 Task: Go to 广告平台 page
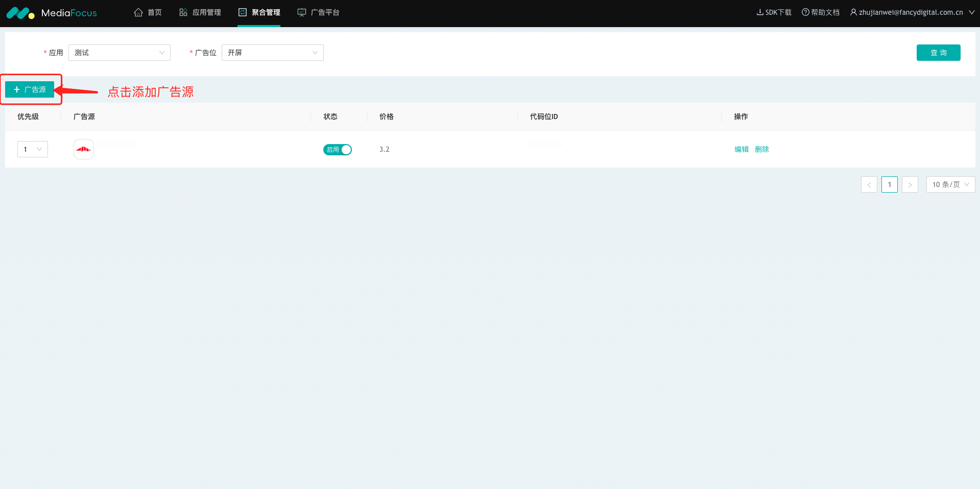click(x=318, y=12)
